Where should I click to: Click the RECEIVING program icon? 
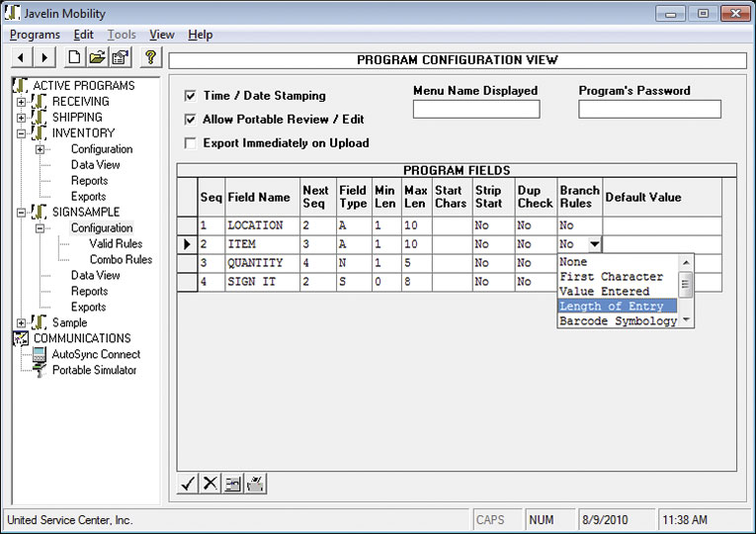[x=39, y=101]
